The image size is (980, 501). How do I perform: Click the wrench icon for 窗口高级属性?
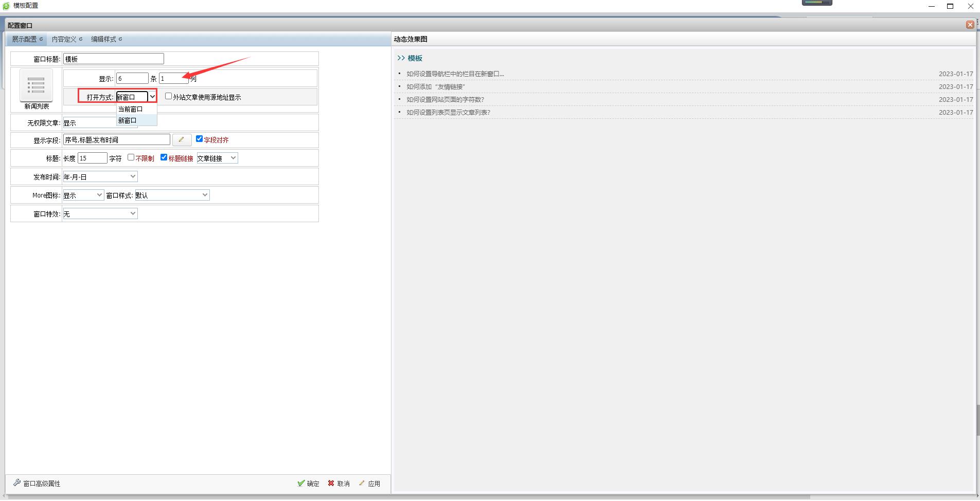(x=17, y=483)
